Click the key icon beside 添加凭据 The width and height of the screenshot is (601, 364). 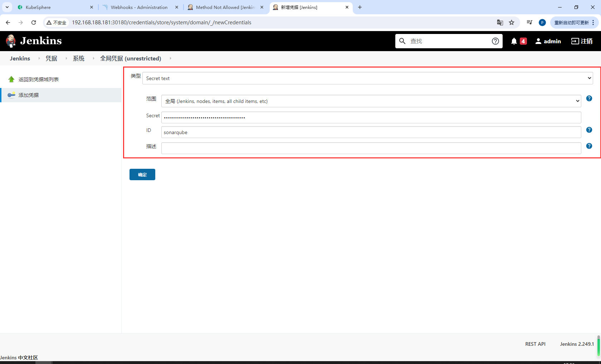[11, 95]
